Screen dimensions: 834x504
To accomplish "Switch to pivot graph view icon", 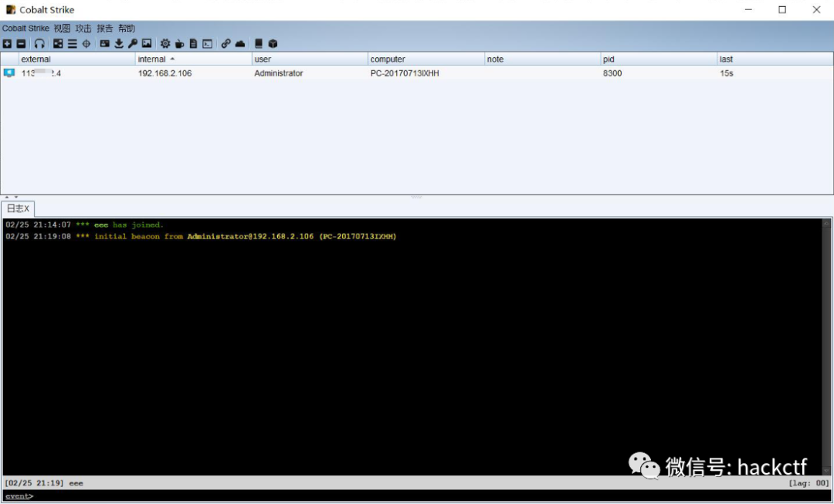I will [58, 44].
